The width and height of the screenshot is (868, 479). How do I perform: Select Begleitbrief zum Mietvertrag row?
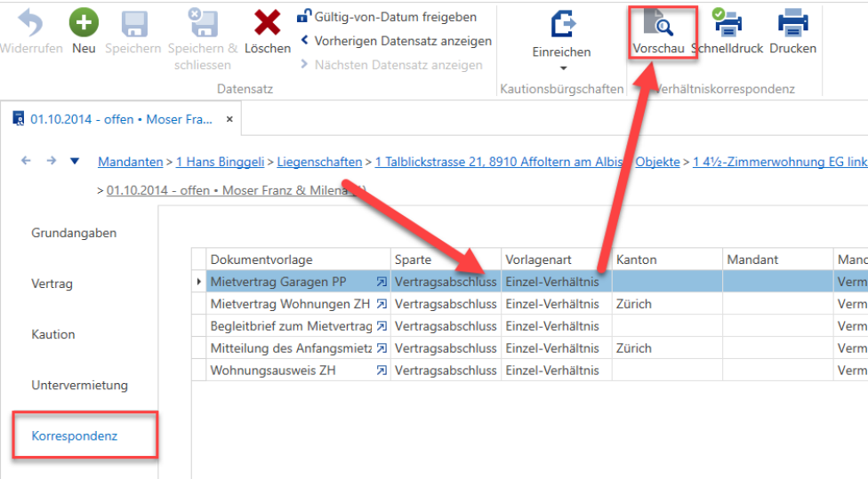click(530, 326)
